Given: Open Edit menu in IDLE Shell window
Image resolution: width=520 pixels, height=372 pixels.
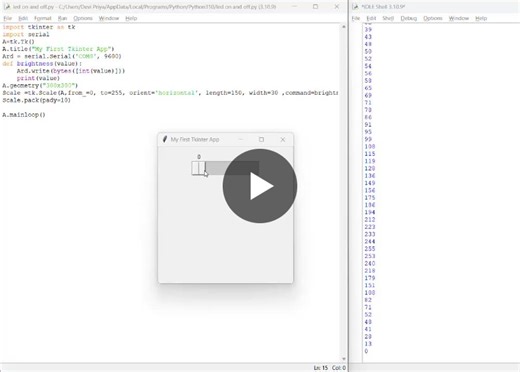Looking at the screenshot, I should pos(371,18).
